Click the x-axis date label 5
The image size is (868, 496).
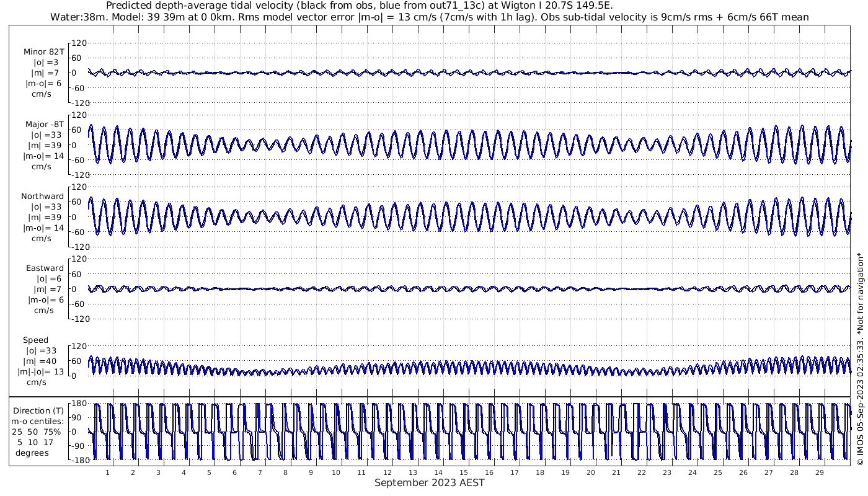[209, 472]
